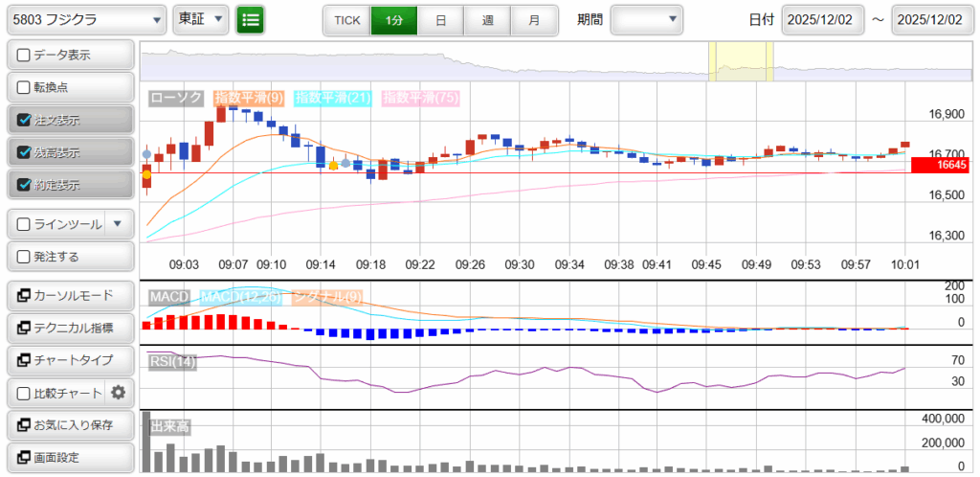This screenshot has width=980, height=477.
Task: Click the orange order marker on the chart
Action: [333, 165]
